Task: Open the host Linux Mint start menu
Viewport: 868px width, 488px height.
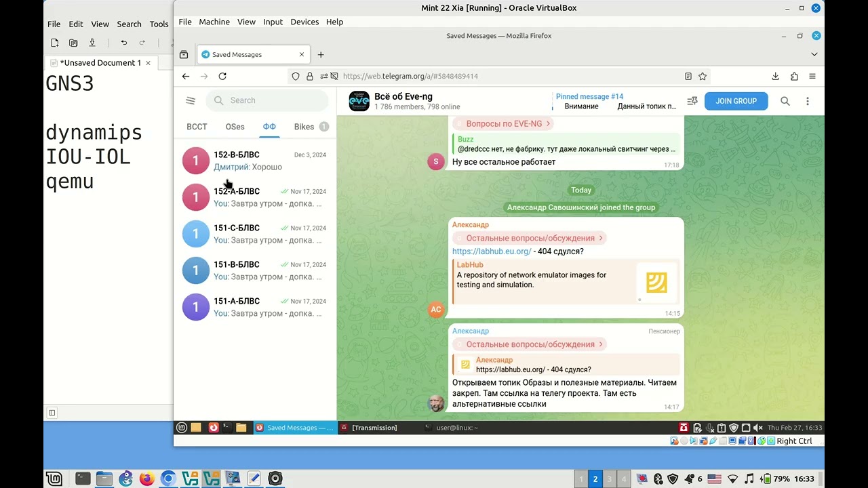Action: pyautogui.click(x=54, y=479)
